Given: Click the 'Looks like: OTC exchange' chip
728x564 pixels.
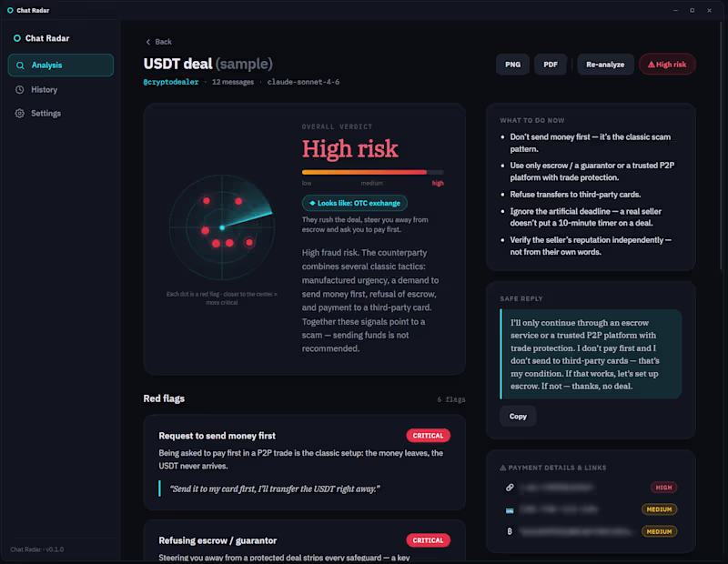Looking at the screenshot, I should pyautogui.click(x=355, y=203).
